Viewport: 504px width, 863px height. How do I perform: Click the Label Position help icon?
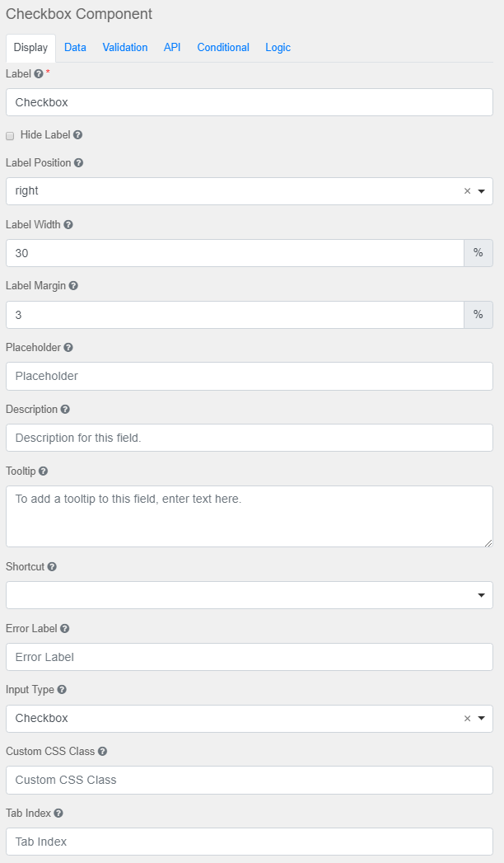pos(77,162)
